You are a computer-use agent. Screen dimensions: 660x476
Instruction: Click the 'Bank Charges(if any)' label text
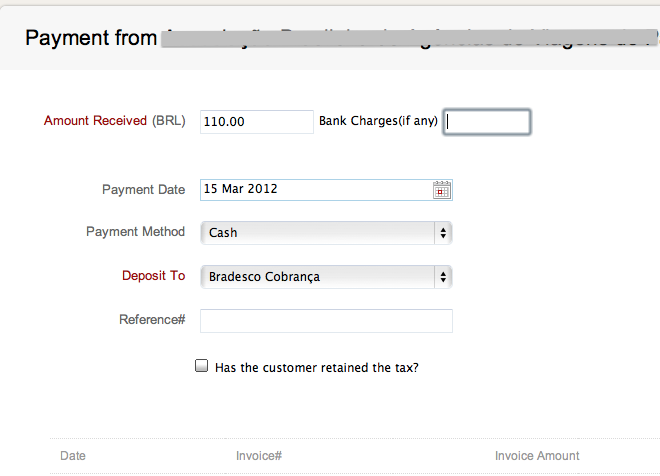tap(378, 122)
